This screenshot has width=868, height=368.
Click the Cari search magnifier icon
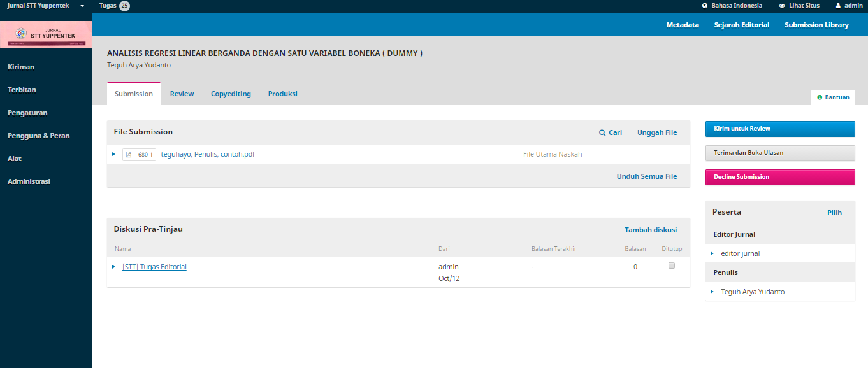click(x=602, y=132)
